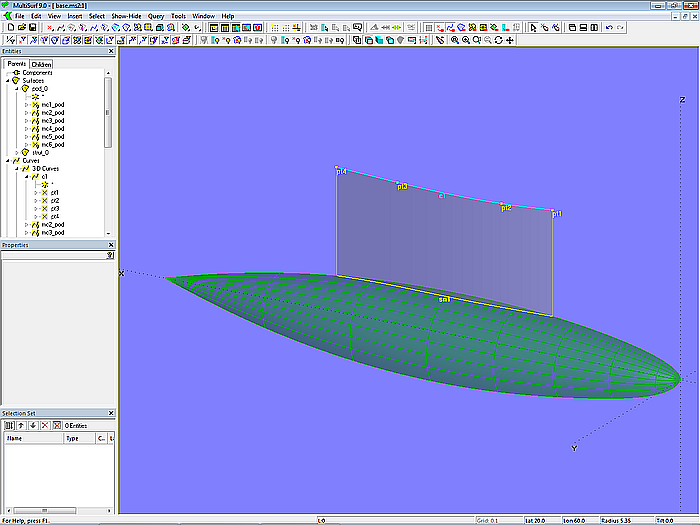This screenshot has height=525, width=700.
Task: Click the pan view cross icon
Action: 511,40
